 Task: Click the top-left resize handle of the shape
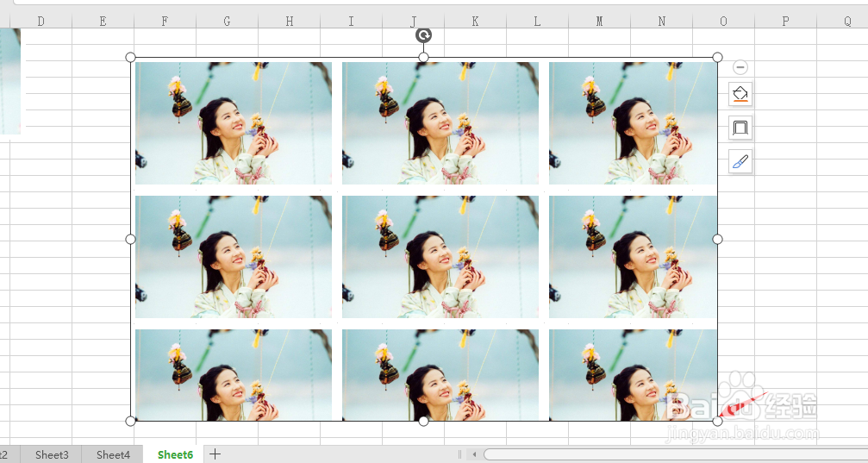(131, 57)
